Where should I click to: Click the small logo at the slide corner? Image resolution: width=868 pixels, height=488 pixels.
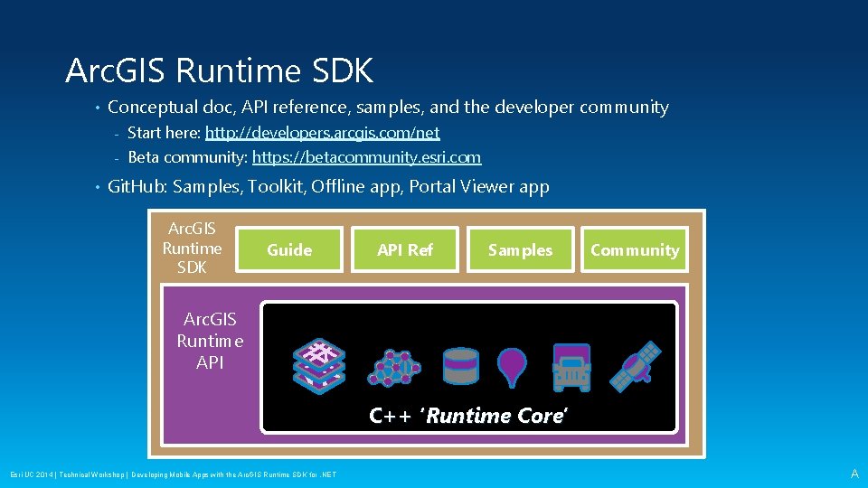(x=854, y=474)
